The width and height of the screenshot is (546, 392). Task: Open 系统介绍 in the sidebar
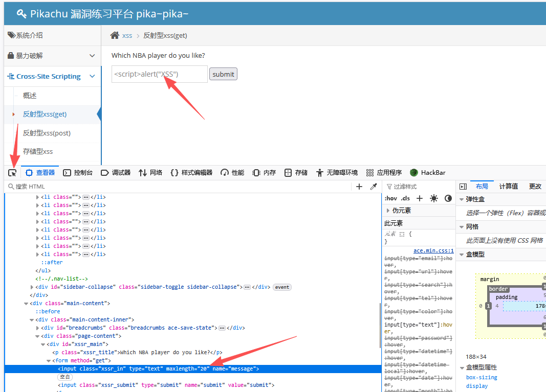(x=53, y=35)
